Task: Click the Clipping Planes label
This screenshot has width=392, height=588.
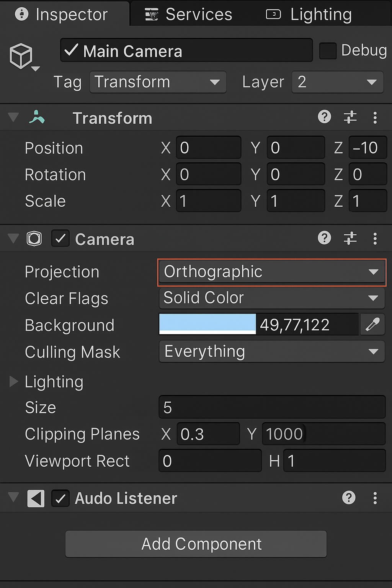Action: (82, 434)
